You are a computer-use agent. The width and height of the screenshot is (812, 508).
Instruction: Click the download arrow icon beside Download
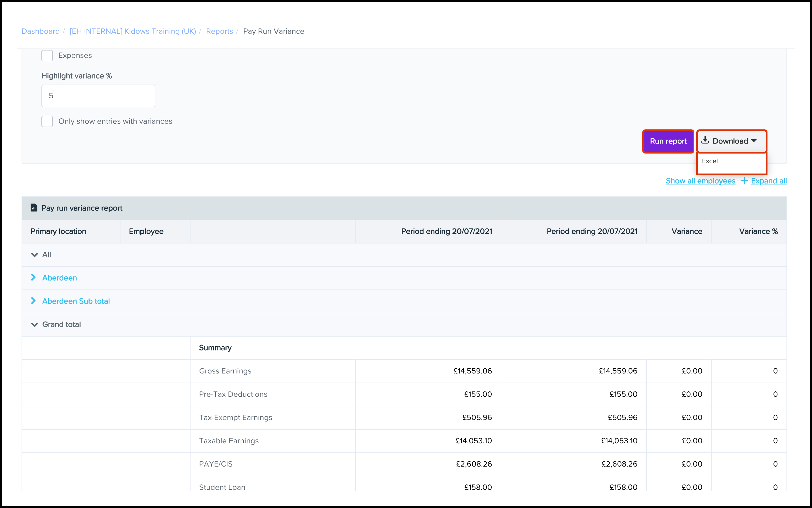click(705, 140)
